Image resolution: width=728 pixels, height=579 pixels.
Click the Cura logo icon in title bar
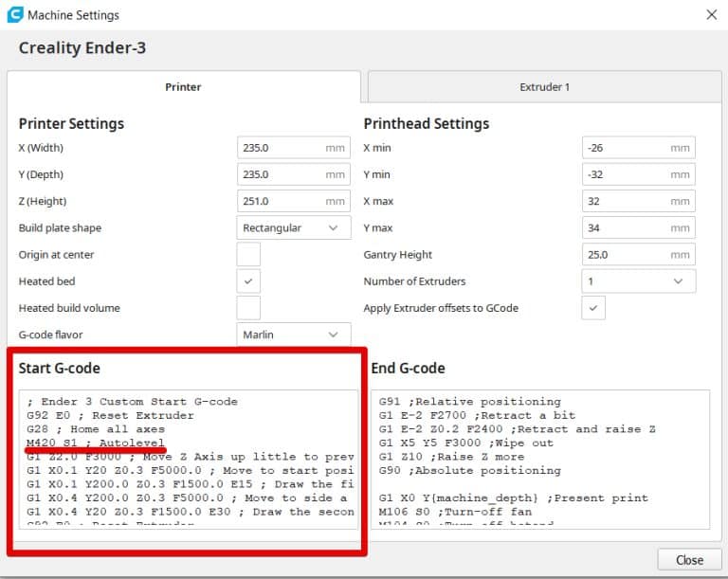click(14, 15)
